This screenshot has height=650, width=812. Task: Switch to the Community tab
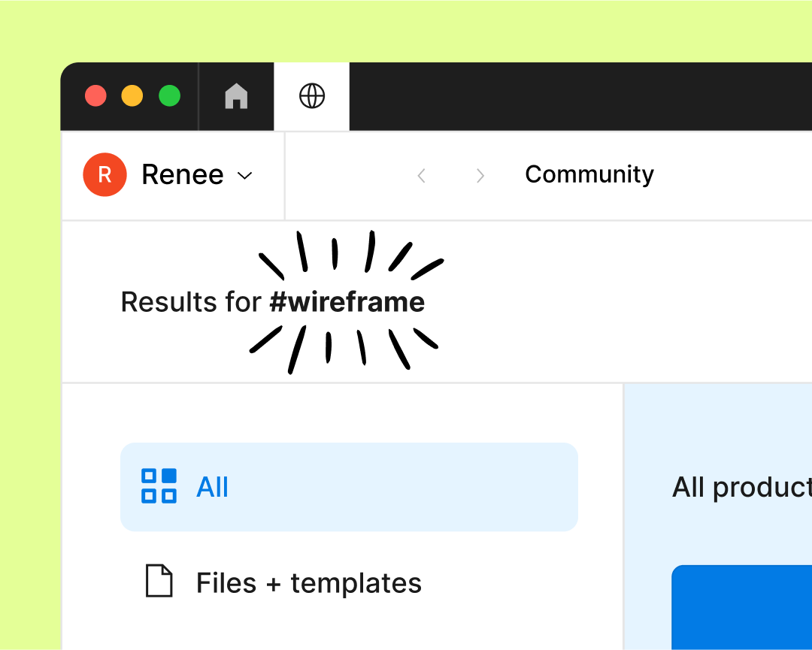[589, 174]
